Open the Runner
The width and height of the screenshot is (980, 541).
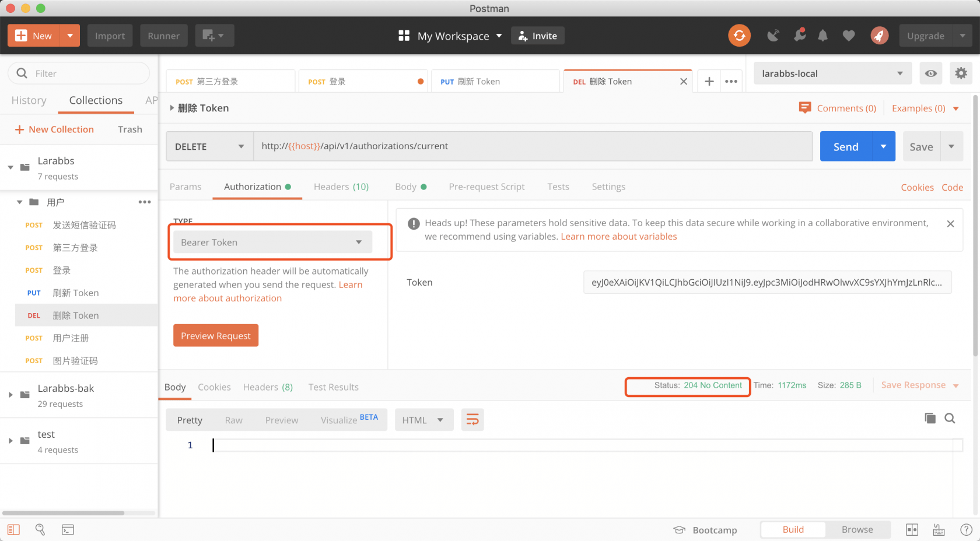coord(163,36)
